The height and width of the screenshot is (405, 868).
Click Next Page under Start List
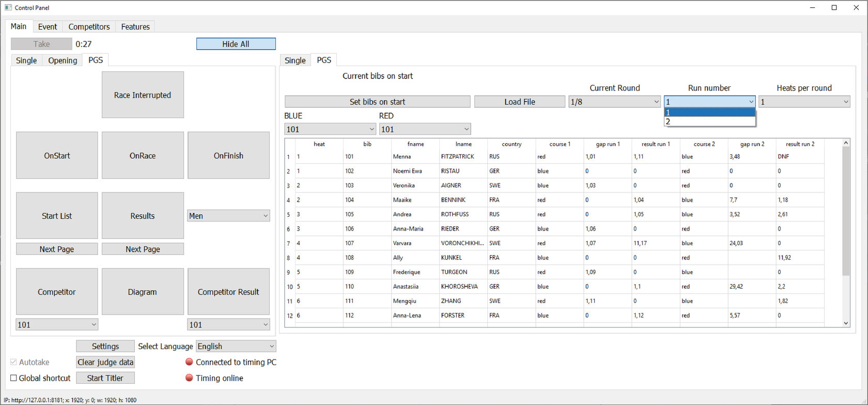[57, 249]
